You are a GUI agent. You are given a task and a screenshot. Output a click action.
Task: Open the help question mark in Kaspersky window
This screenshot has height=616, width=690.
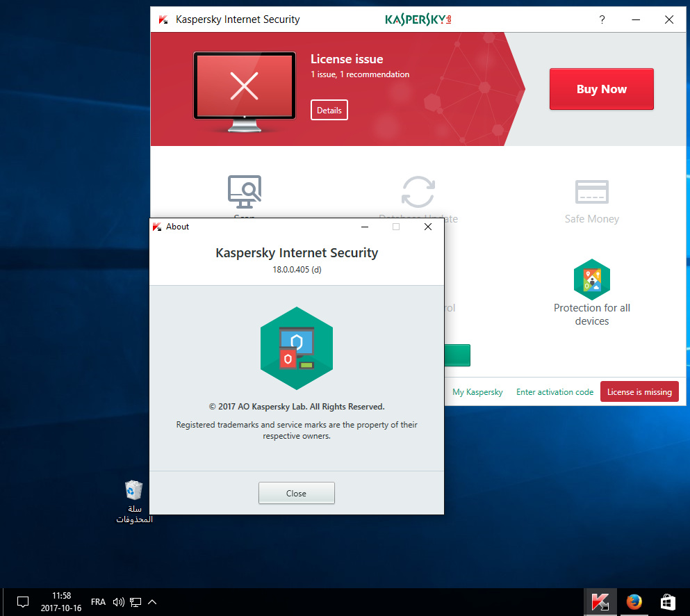602,19
